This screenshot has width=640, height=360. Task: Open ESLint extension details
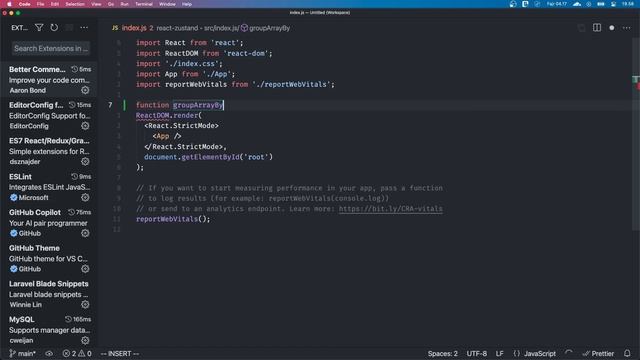click(x=49, y=187)
